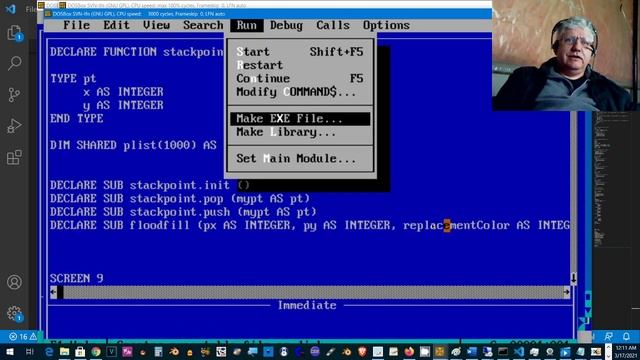The width and height of the screenshot is (640, 360).
Task: Click the 'END TYPE' line
Action: (76, 118)
